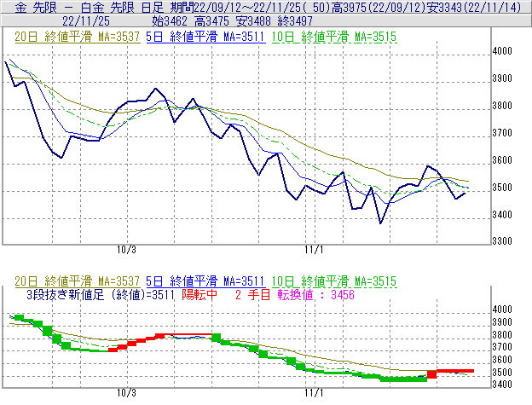
Task: Select the period low 安3343(22/11/14) in title
Action: [473, 7]
